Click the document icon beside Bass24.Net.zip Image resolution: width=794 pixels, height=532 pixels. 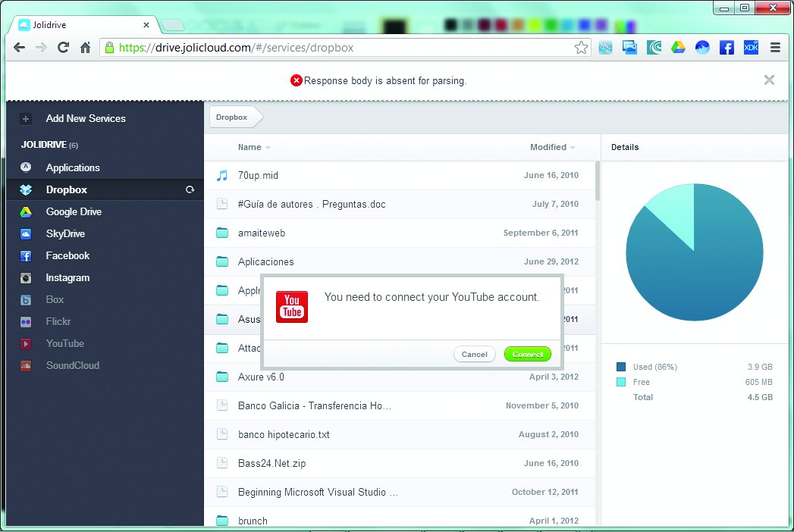pos(221,462)
